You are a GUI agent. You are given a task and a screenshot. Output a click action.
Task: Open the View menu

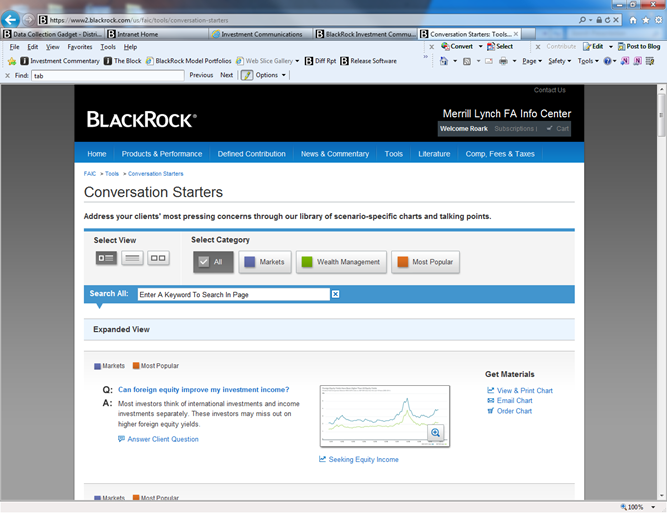tap(53, 47)
